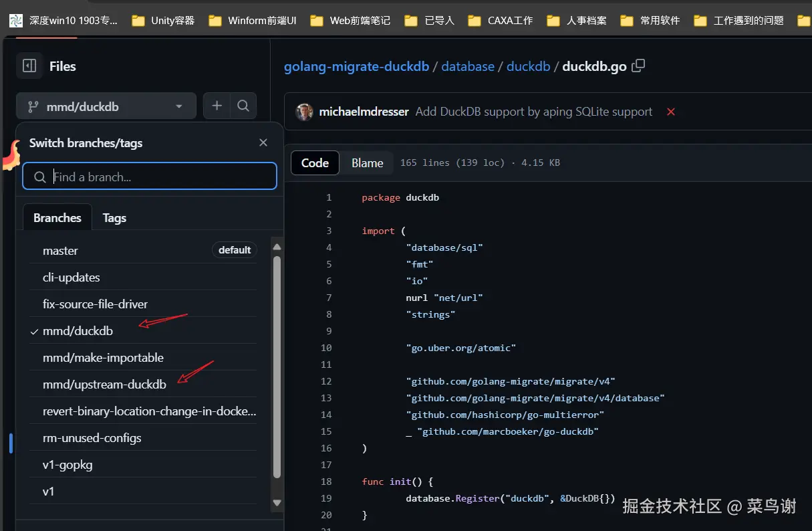Screen dimensions: 812x531
Task: Switch to the Blame view
Action: pyautogui.click(x=367, y=163)
